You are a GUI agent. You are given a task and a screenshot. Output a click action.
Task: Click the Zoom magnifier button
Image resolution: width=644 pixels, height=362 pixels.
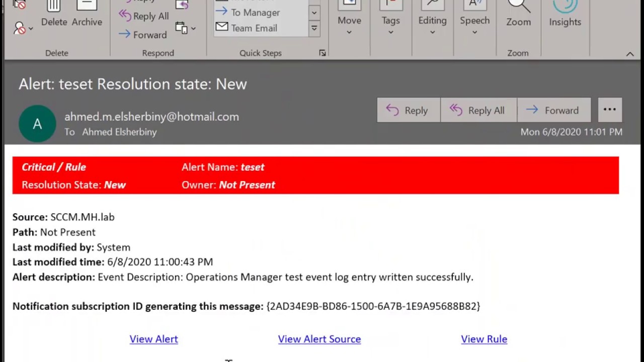[518, 14]
